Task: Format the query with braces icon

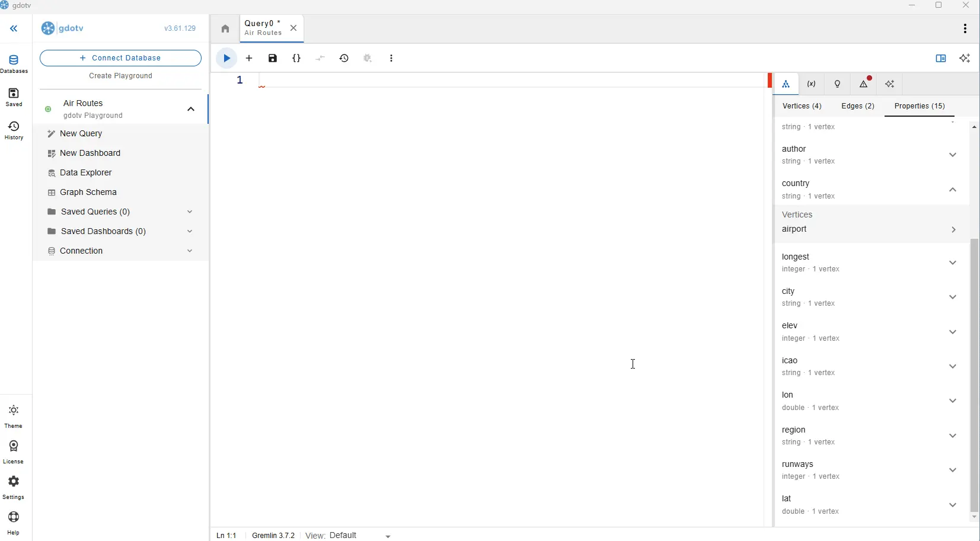Action: tap(296, 58)
